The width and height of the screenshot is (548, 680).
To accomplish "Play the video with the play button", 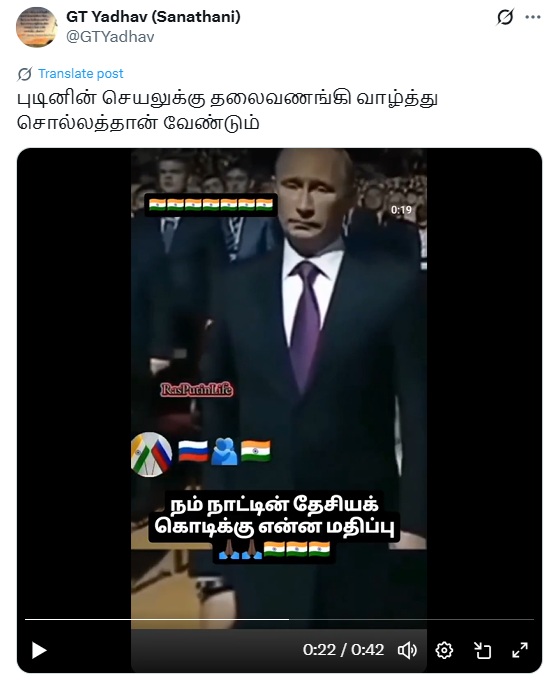I will click(x=39, y=650).
